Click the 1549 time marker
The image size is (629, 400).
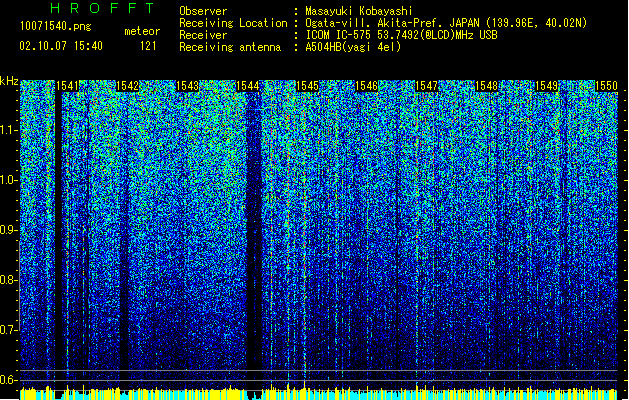click(x=546, y=86)
